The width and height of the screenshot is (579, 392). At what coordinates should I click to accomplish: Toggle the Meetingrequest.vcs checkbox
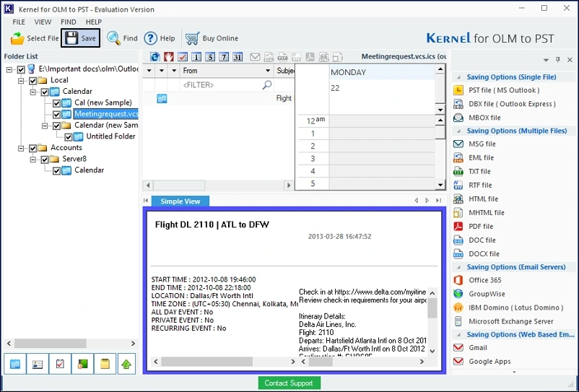tap(56, 115)
